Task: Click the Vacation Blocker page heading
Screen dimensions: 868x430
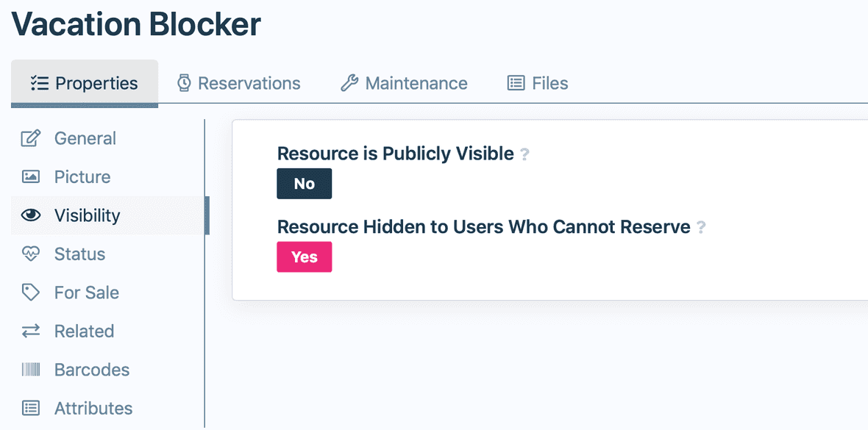Action: (135, 24)
